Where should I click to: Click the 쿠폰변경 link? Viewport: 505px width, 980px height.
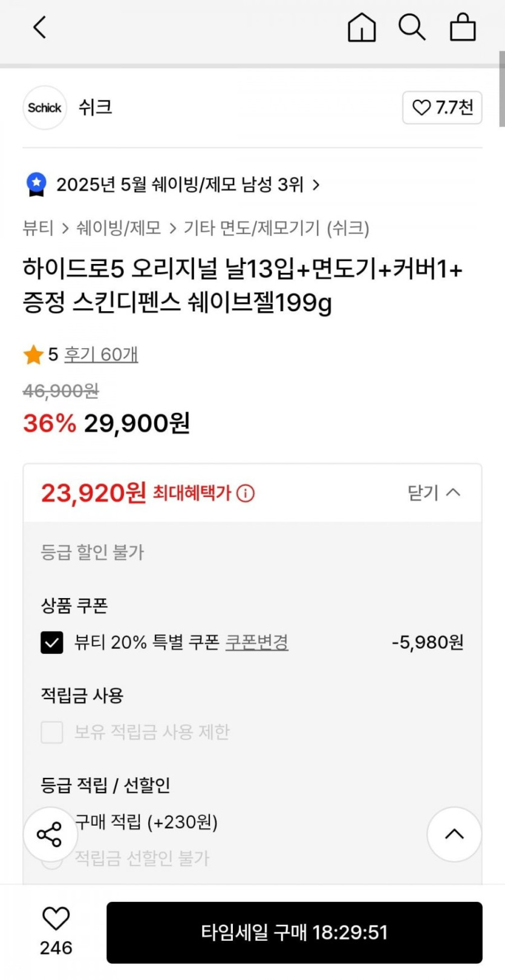coord(256,642)
